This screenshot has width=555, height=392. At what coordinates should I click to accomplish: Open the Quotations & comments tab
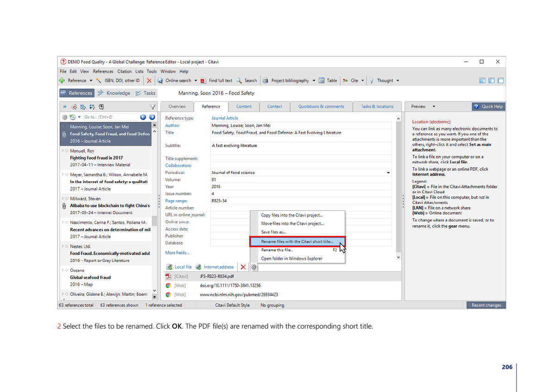tap(321, 106)
